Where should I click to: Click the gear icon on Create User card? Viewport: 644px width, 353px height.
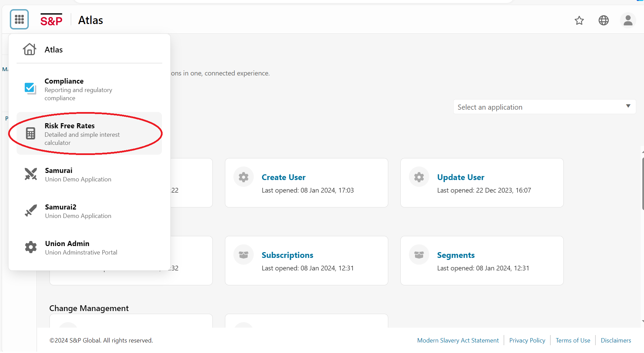[x=244, y=177]
